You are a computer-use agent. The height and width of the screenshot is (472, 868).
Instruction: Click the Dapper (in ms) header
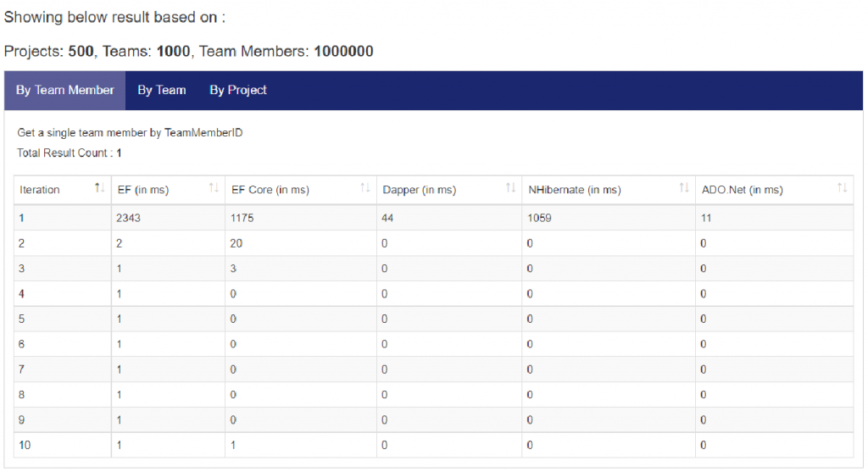(x=449, y=190)
